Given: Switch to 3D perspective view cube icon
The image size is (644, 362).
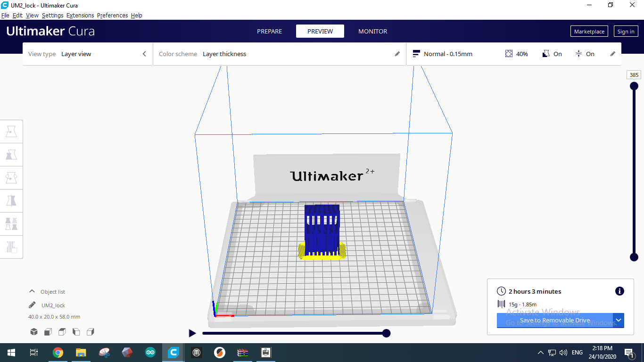Looking at the screenshot, I should [34, 332].
